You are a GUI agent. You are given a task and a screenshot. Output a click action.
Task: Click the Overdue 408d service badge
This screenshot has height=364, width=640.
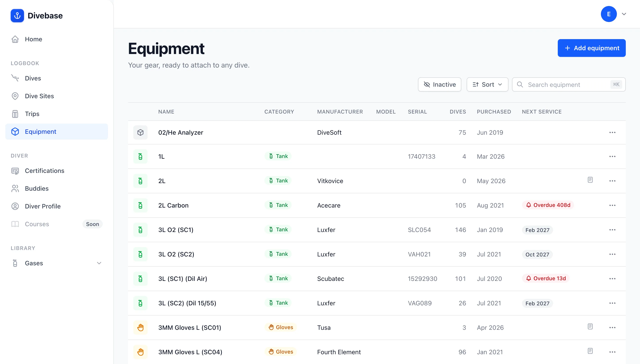tap(548, 205)
